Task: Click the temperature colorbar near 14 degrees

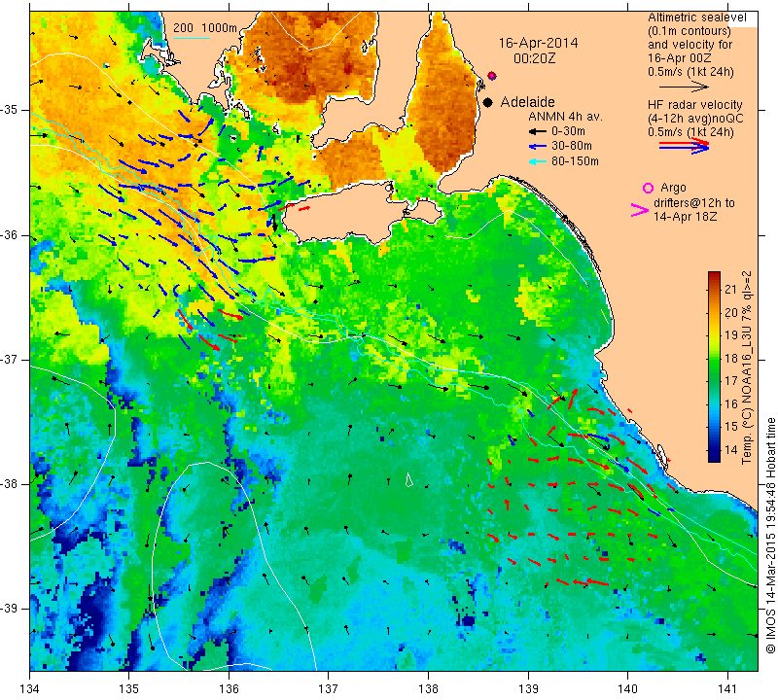Action: 714,450
